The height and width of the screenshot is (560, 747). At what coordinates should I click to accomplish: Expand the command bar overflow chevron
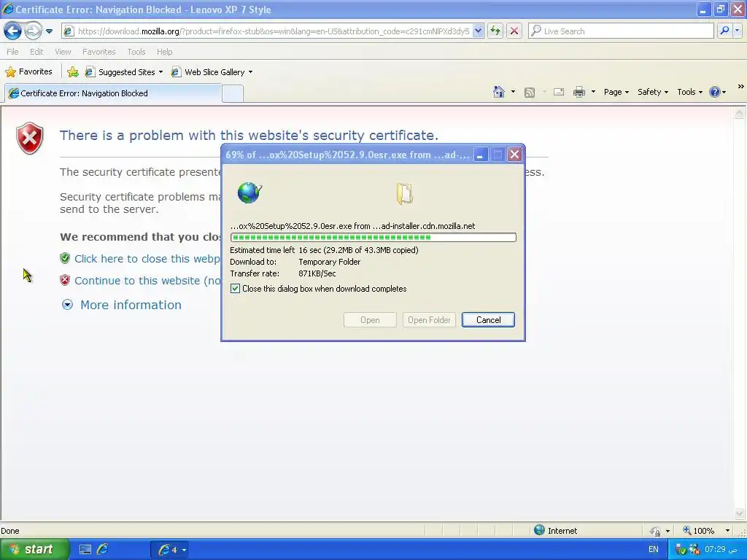point(741,87)
